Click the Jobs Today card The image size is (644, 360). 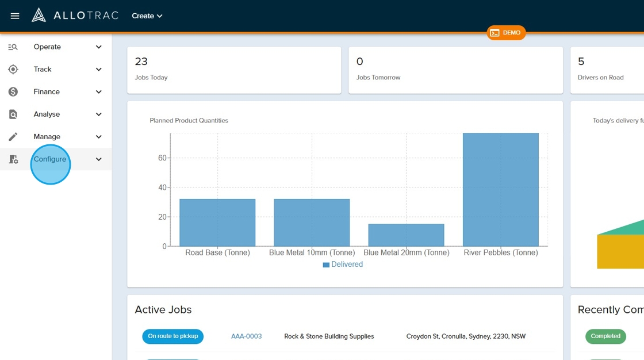[x=233, y=70]
